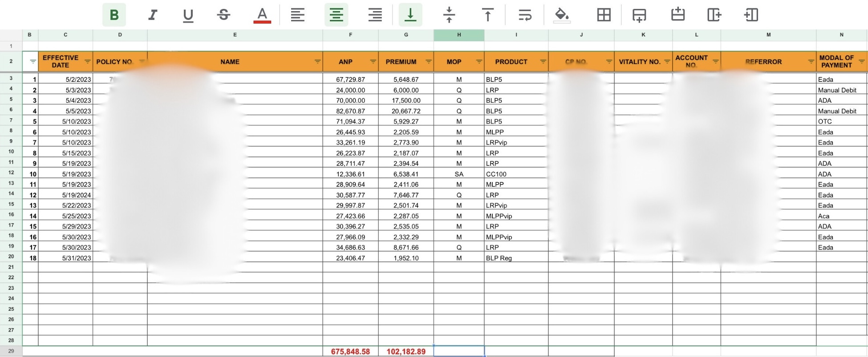
Task: Open the MODAL OF PAYMENT filter dropdown
Action: pos(862,62)
